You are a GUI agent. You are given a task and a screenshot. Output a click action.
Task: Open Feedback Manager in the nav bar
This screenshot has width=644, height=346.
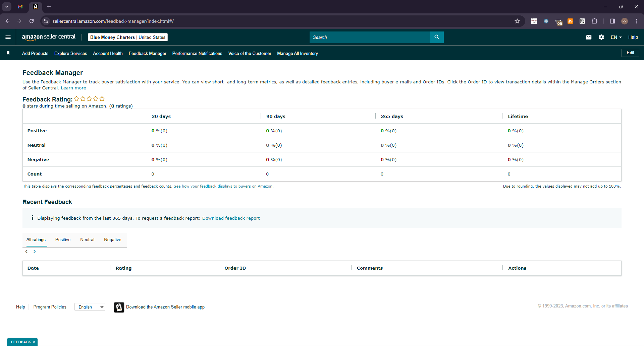148,53
